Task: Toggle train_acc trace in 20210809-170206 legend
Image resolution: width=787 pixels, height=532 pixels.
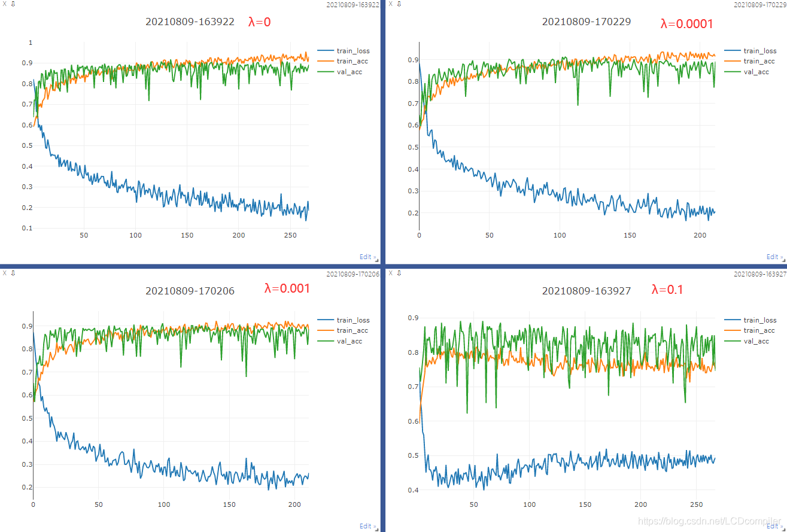Action: tap(343, 330)
